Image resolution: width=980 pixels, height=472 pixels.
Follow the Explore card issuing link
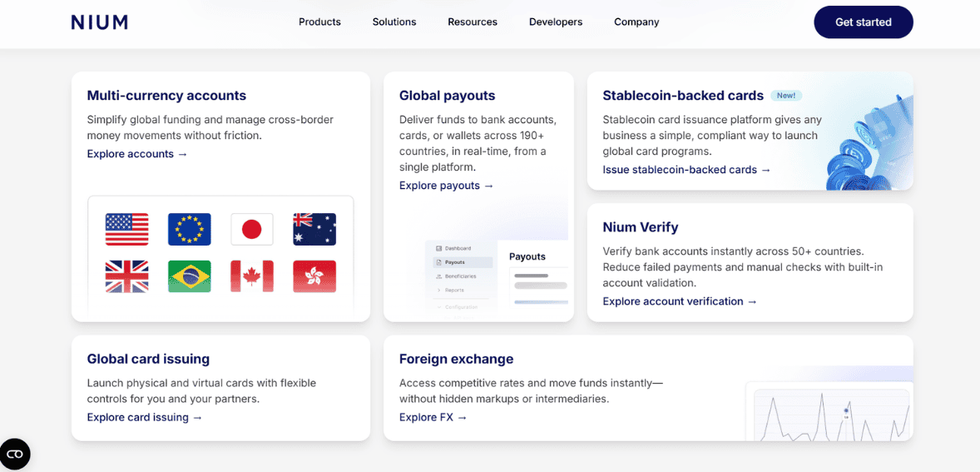tap(145, 417)
